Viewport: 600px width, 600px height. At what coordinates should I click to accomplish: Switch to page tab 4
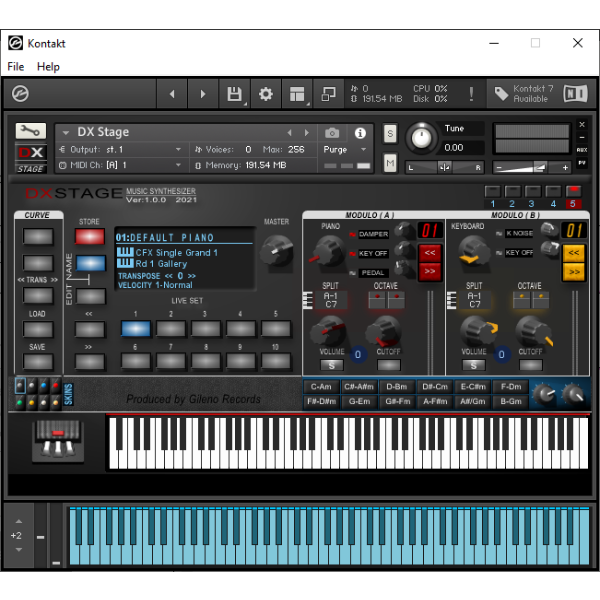pyautogui.click(x=553, y=195)
